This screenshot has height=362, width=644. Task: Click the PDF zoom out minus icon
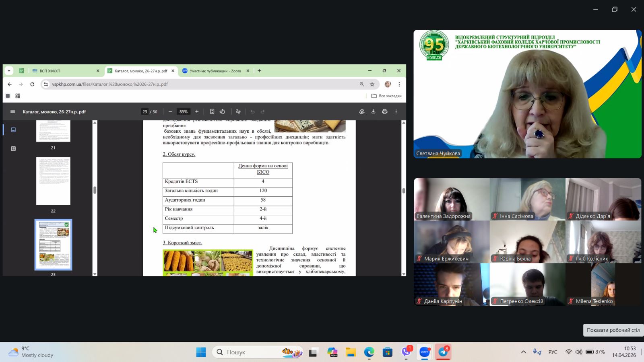170,112
